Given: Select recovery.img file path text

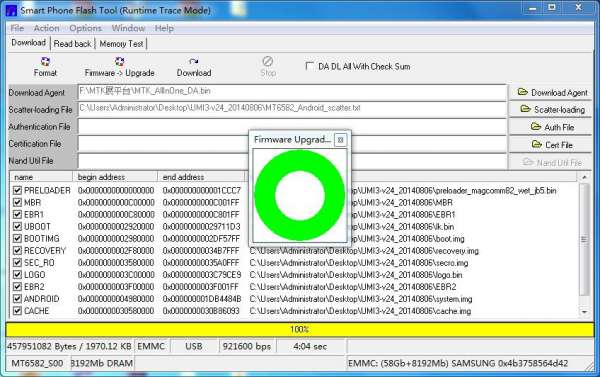Looking at the screenshot, I should [364, 251].
